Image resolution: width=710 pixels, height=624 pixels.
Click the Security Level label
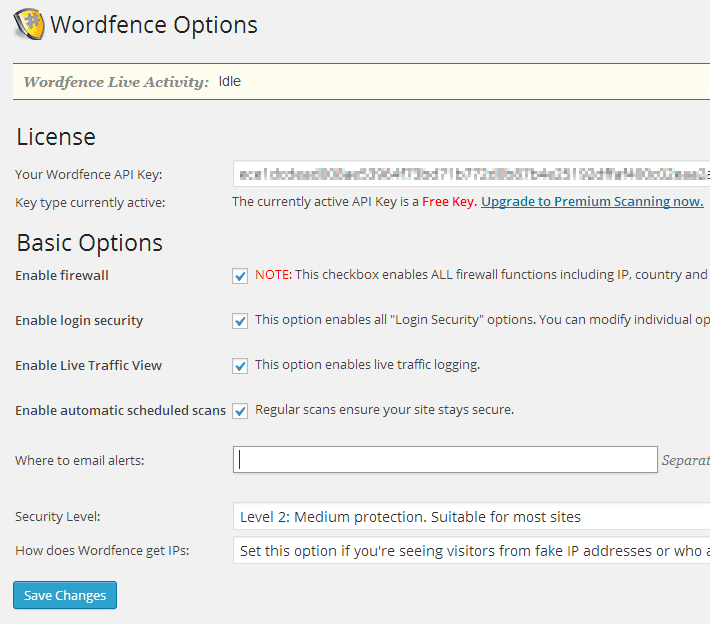point(58,517)
